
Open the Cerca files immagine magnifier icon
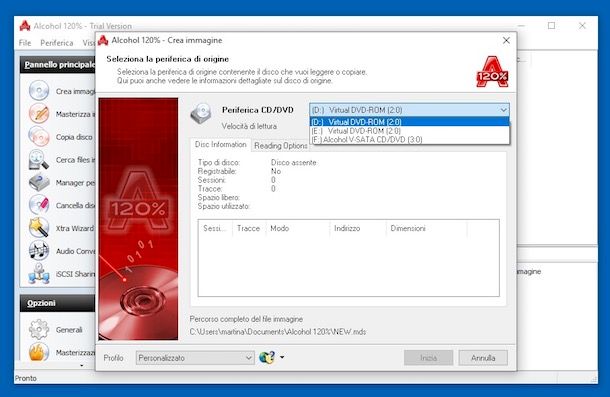pyautogui.click(x=39, y=160)
